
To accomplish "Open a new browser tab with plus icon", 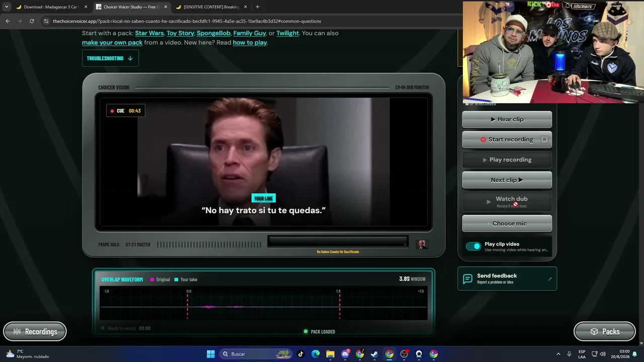I will (x=257, y=7).
